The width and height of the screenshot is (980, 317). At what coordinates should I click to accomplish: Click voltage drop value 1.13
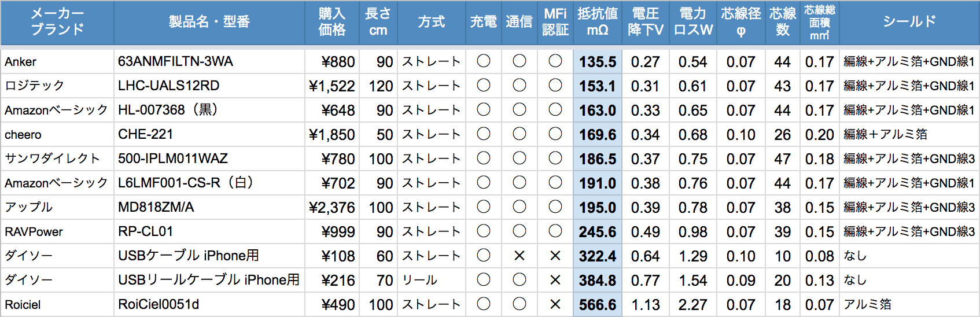(646, 305)
